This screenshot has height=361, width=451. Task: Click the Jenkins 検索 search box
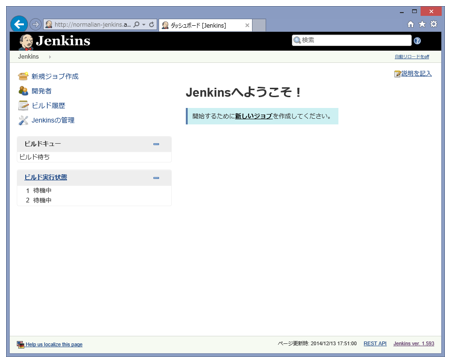352,40
